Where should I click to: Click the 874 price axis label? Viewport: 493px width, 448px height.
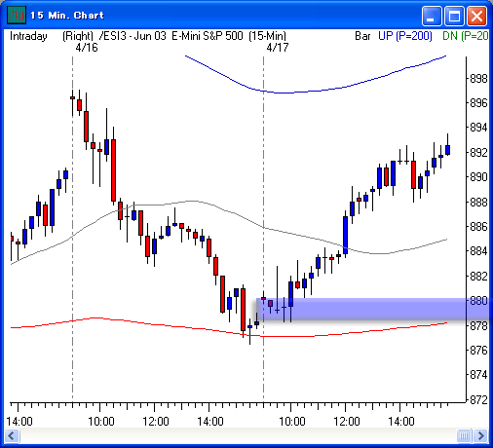pyautogui.click(x=478, y=375)
